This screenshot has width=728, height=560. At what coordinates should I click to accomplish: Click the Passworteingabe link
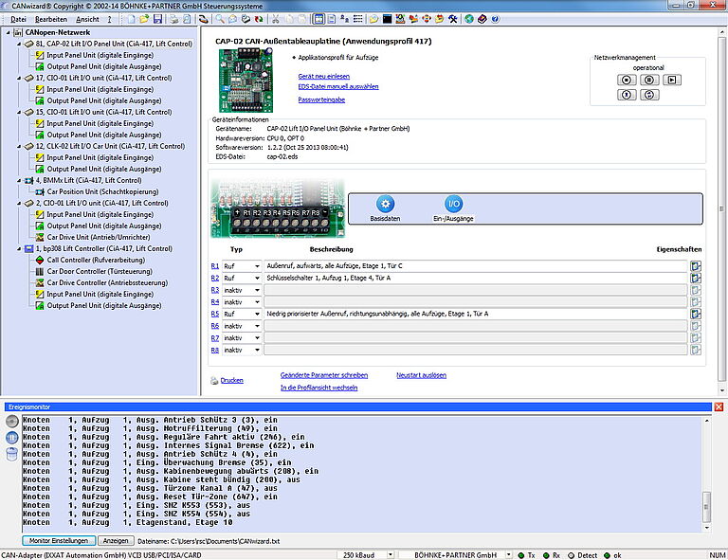(321, 99)
